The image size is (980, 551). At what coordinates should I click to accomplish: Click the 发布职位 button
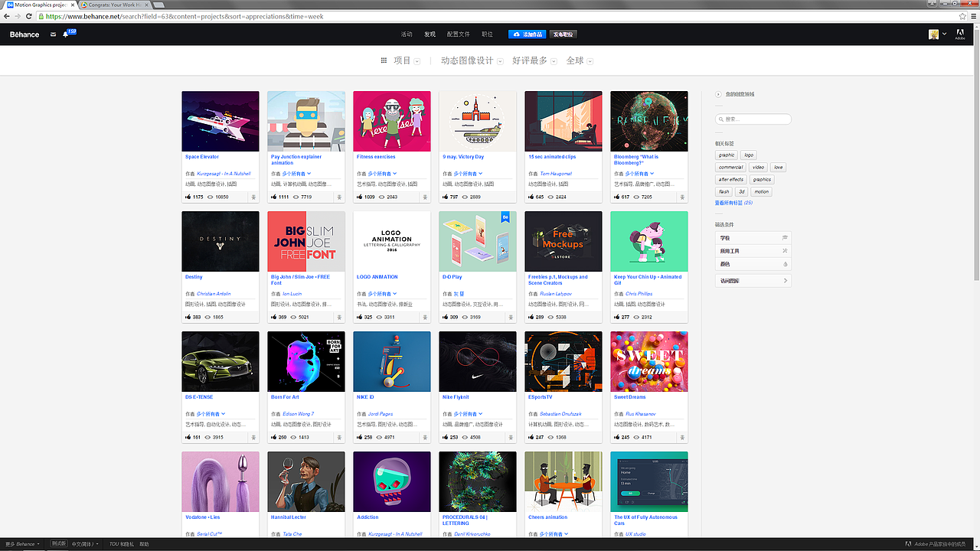click(x=563, y=34)
